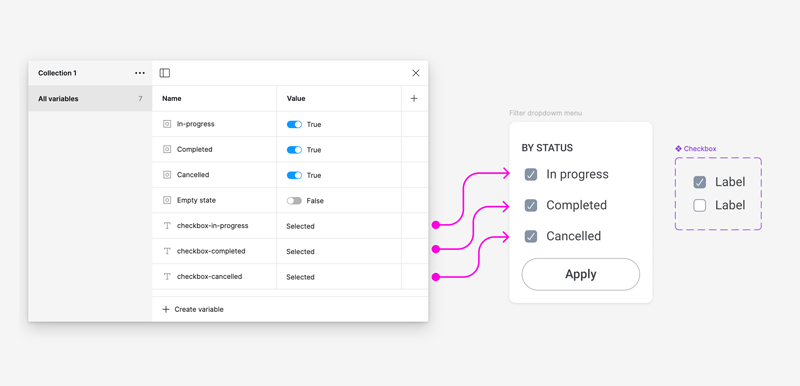The width and height of the screenshot is (800, 386).
Task: Click the BY STATUS heading
Action: click(x=547, y=148)
